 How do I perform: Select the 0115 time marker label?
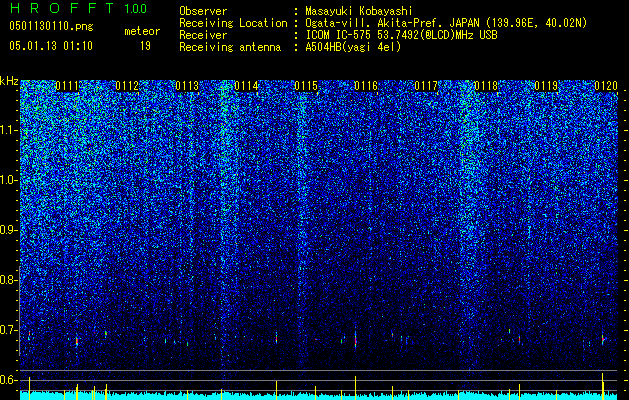pos(306,86)
